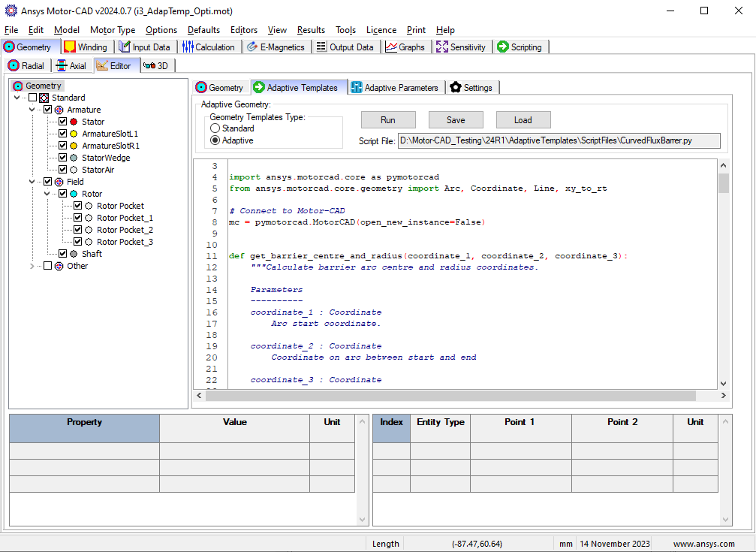Open the Licence menu

point(381,30)
